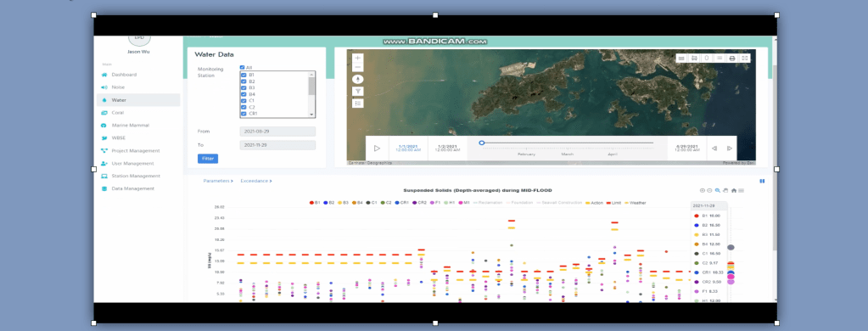Toggle the All stations checkbox
The height and width of the screenshot is (331, 868).
click(x=243, y=68)
